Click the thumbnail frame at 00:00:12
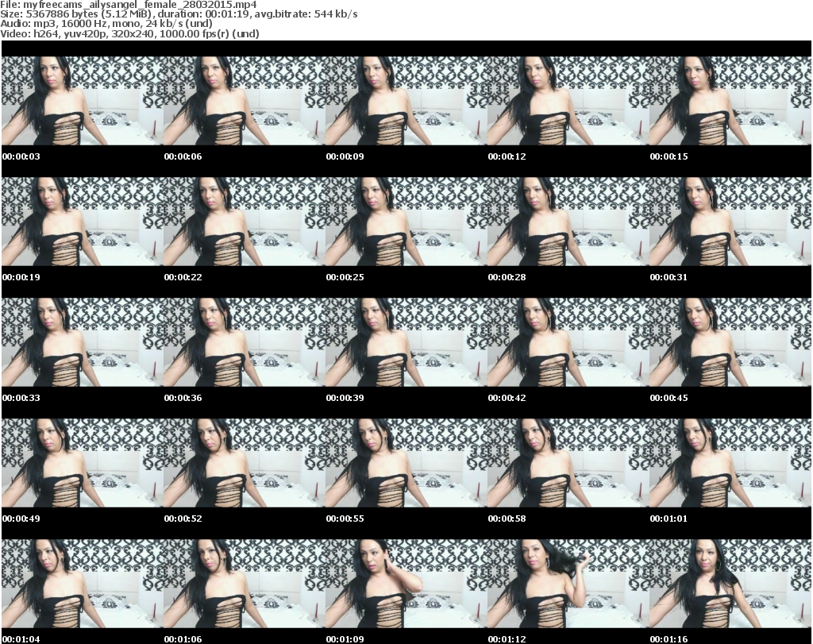The height and width of the screenshot is (644, 813). pyautogui.click(x=568, y=101)
